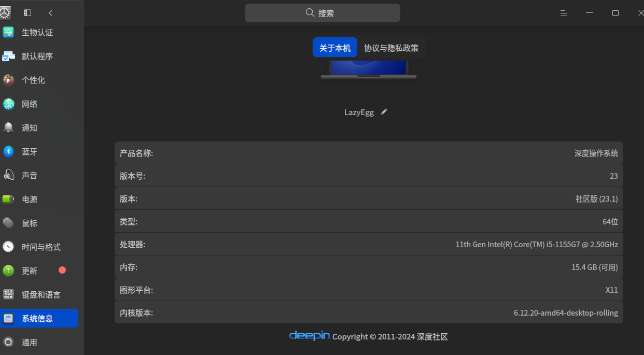Maximize the settings window
Screen dimensions: 644x355
(x=615, y=13)
